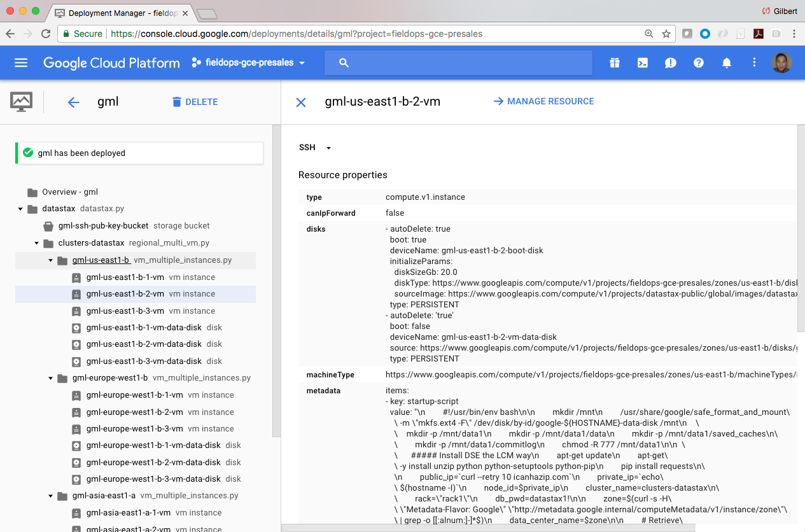Select Overview - gml in the tree

[70, 192]
